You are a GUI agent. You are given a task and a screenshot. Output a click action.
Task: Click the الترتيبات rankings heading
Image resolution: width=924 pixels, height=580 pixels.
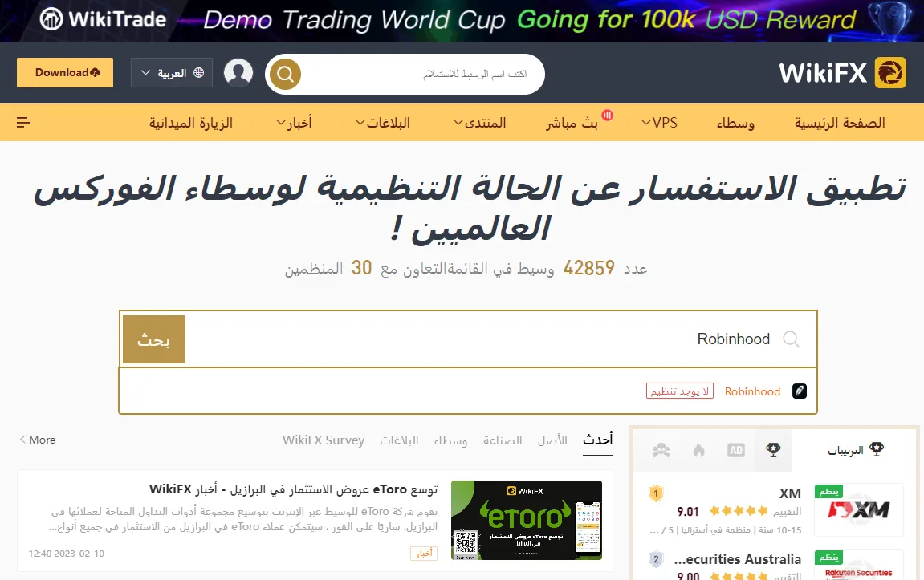[857, 450]
